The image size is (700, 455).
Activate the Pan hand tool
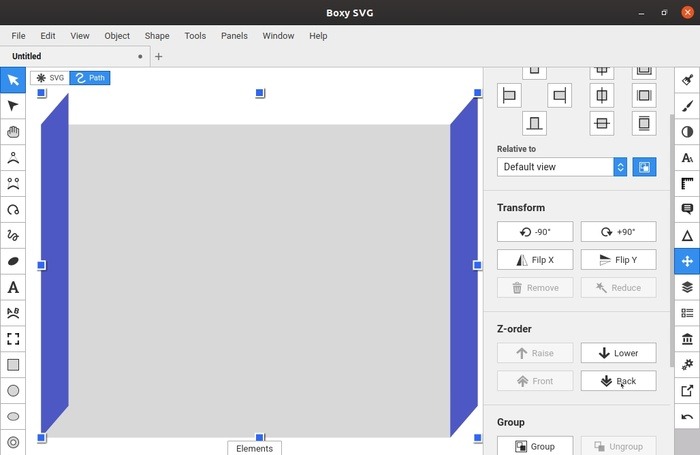(x=13, y=132)
